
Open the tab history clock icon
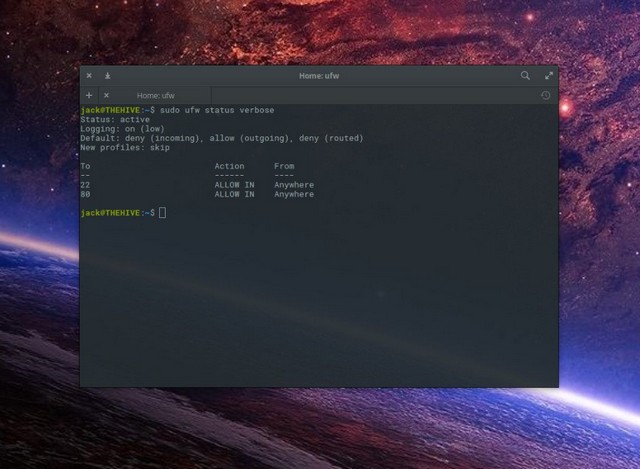546,95
